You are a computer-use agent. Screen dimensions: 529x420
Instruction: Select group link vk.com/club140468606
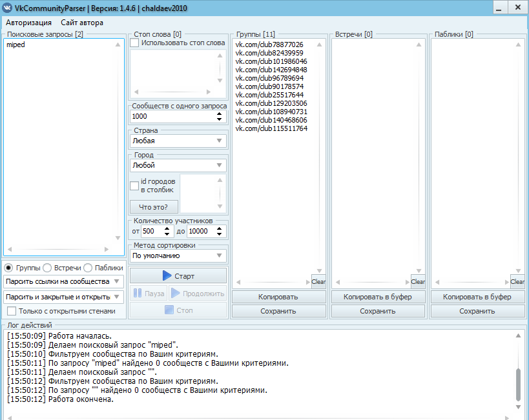271,120
